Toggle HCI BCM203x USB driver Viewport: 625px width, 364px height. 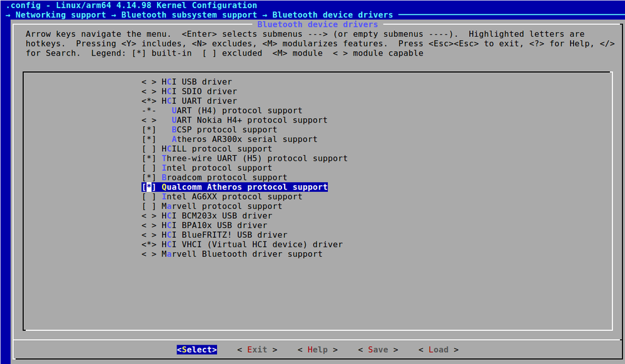(207, 216)
